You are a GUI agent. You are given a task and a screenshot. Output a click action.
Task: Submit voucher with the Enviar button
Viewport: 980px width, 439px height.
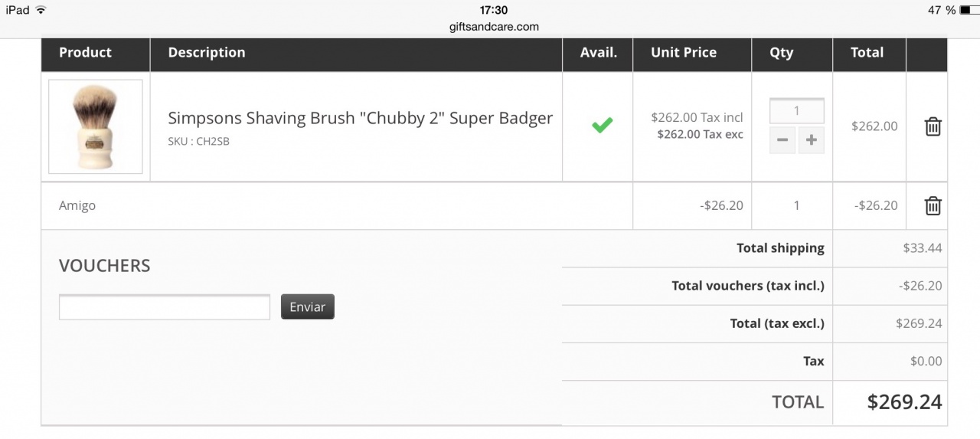(x=308, y=306)
